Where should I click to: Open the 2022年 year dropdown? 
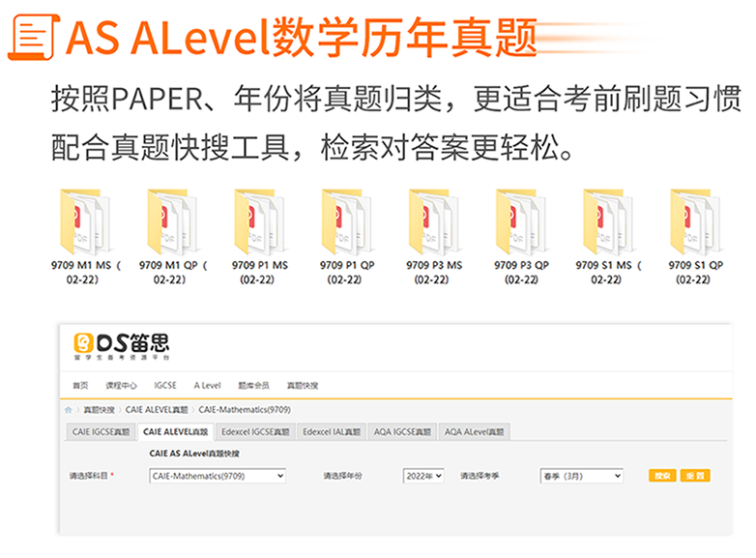(x=422, y=476)
